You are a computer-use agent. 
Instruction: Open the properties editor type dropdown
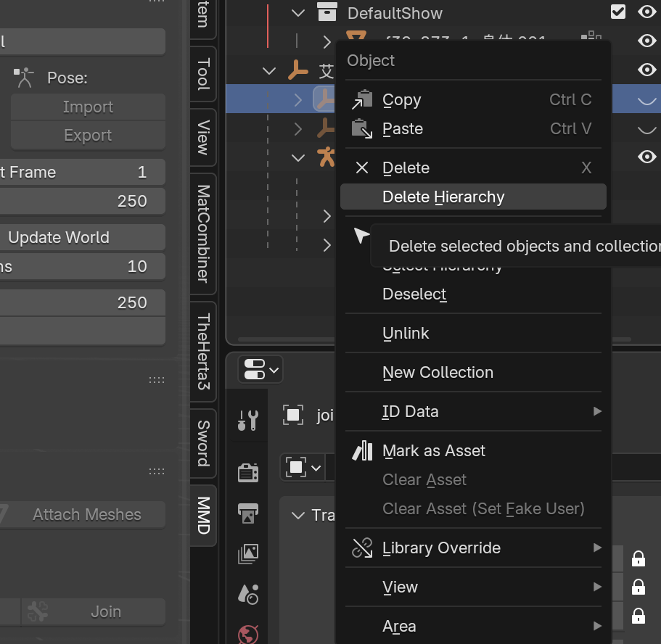pyautogui.click(x=260, y=369)
